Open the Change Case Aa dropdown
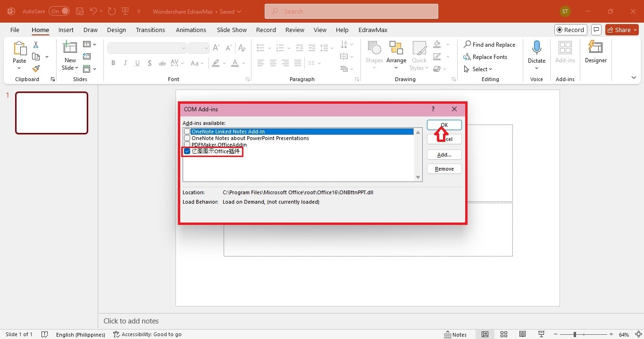Image resolution: width=644 pixels, height=339 pixels. pyautogui.click(x=197, y=63)
